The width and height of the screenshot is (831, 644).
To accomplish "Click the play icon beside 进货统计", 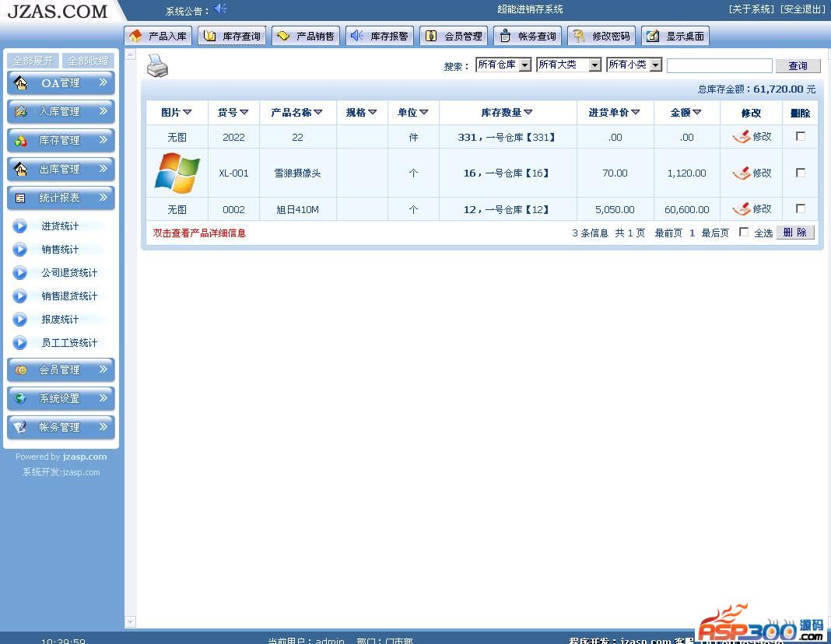I will click(x=19, y=226).
